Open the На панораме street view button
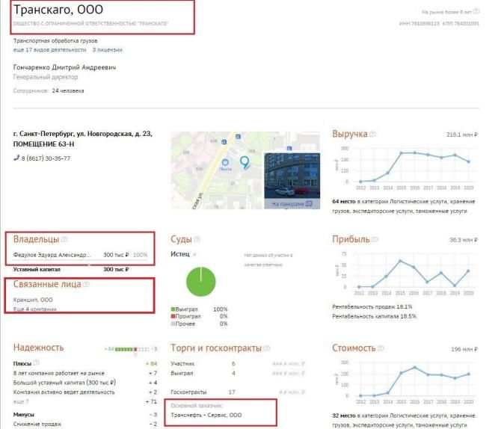 tap(292, 204)
